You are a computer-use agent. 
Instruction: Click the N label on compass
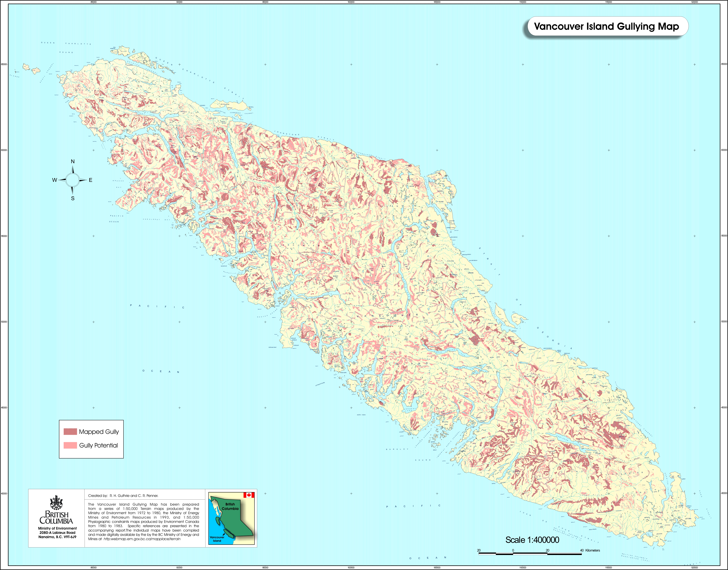click(x=73, y=161)
